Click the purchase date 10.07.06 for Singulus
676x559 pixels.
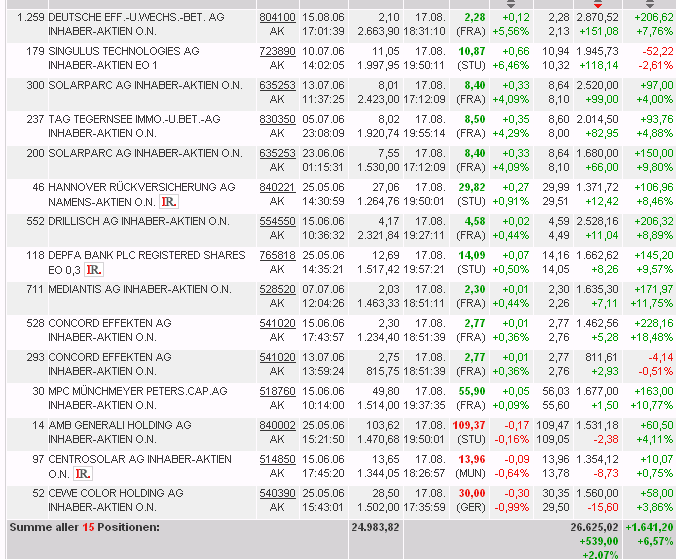(x=323, y=52)
